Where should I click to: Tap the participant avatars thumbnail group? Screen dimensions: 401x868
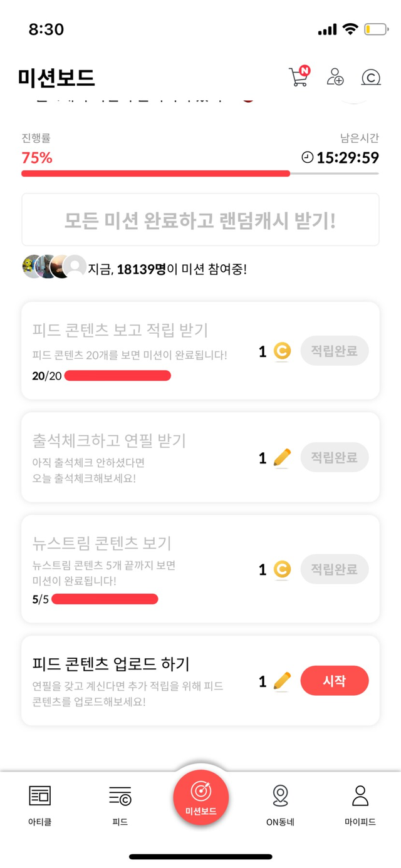click(54, 267)
